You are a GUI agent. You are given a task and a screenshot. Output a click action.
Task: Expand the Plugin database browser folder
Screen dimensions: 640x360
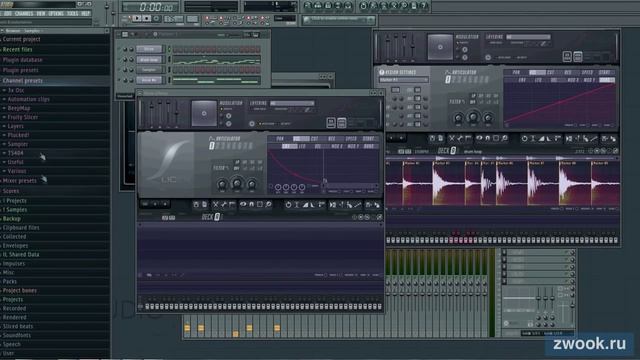click(22, 60)
